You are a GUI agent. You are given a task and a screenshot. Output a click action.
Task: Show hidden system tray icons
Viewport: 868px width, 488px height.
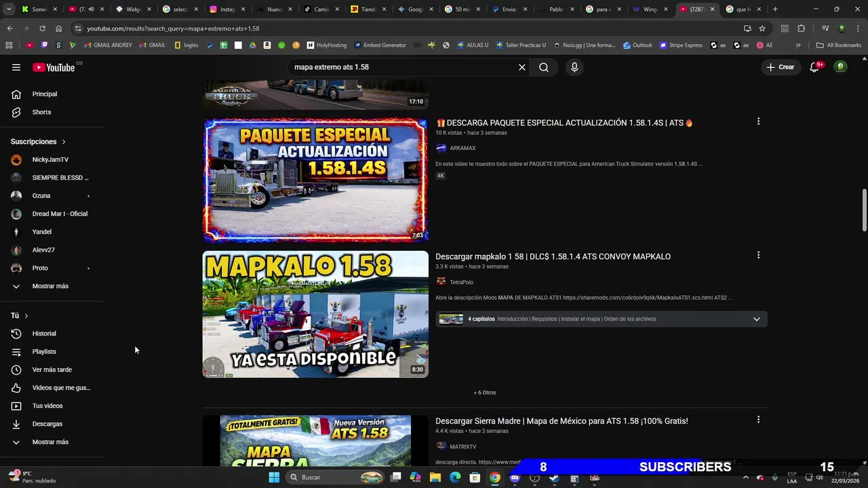pos(745,477)
